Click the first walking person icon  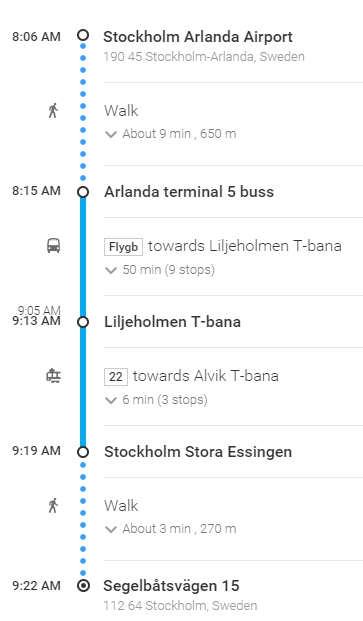[53, 110]
